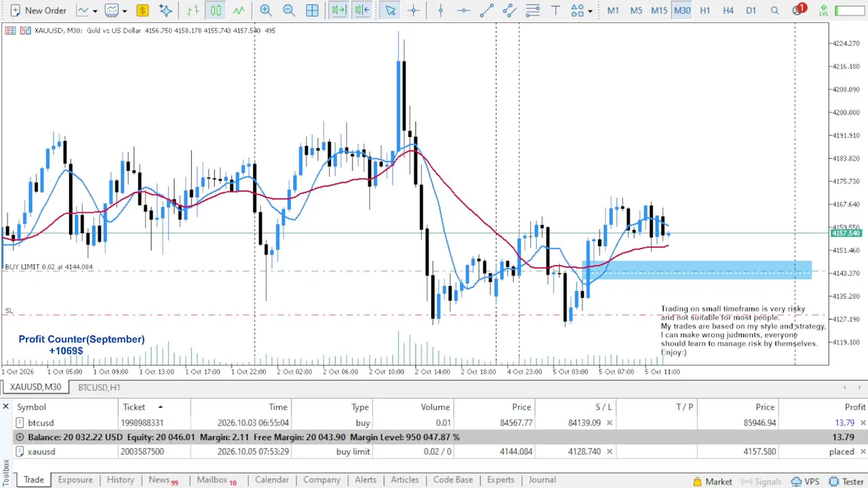Image resolution: width=868 pixels, height=488 pixels.
Task: Select the trendline tool
Action: pos(486,10)
